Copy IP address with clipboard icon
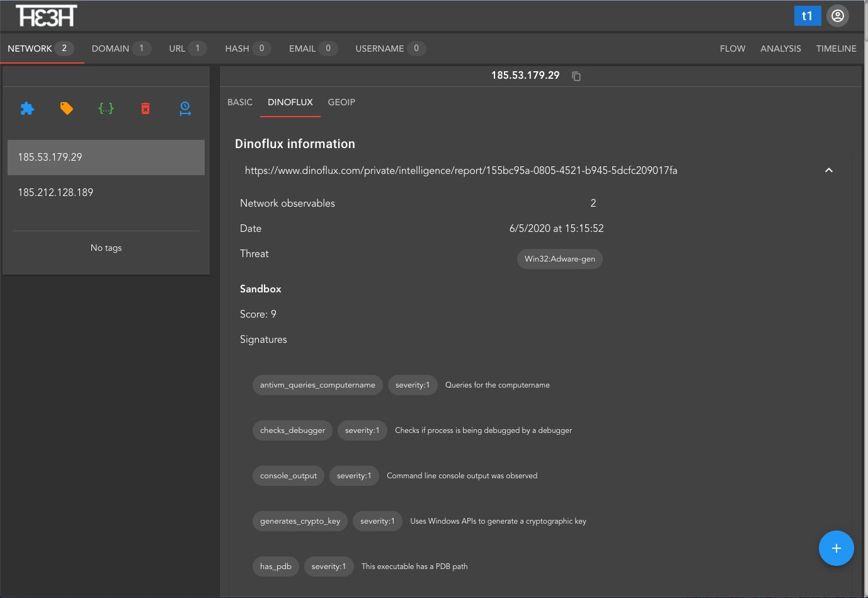This screenshot has width=868, height=598. 576,76
